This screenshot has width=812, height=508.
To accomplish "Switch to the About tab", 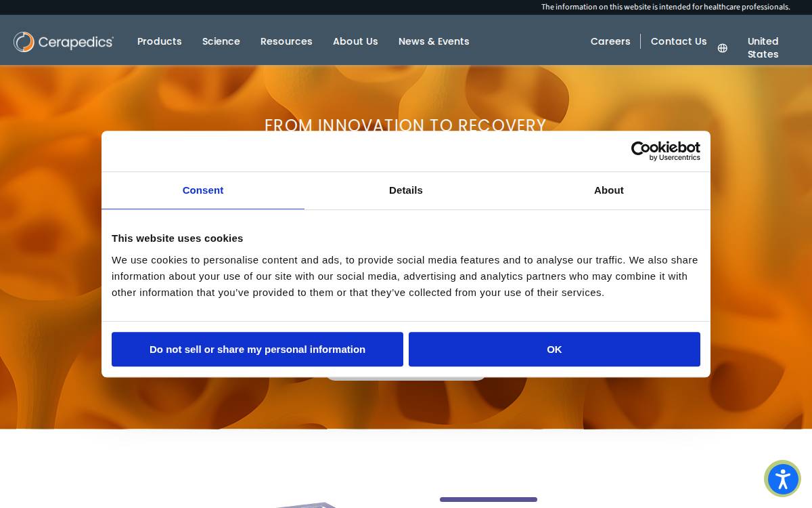I will coord(609,190).
